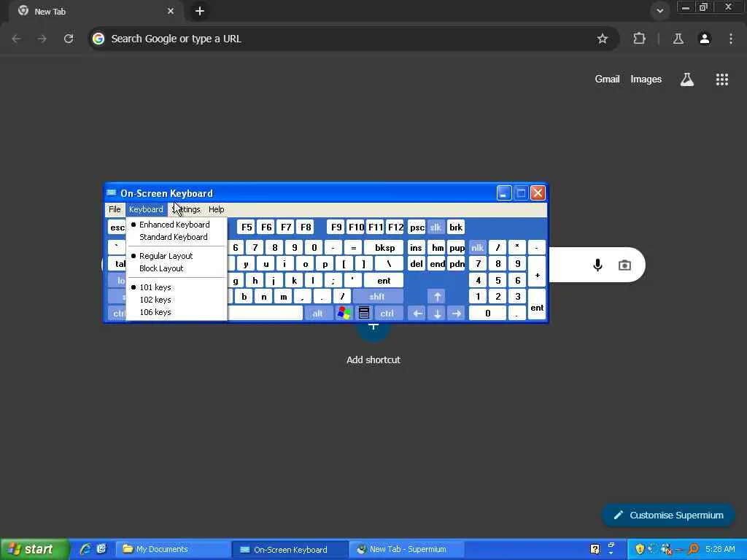The width and height of the screenshot is (747, 560).
Task: Bookmark this page with star icon
Action: pos(602,39)
